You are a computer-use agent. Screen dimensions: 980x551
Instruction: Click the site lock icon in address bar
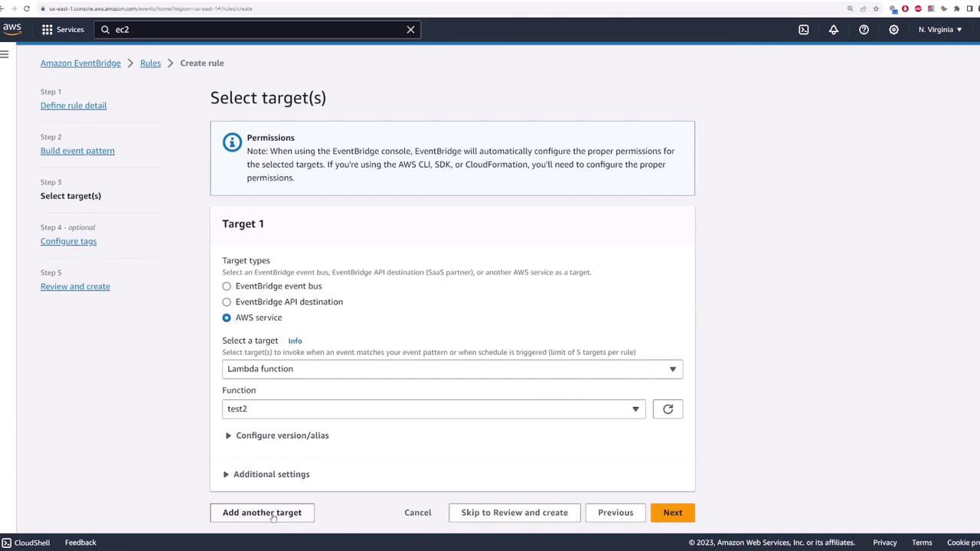pos(44,8)
